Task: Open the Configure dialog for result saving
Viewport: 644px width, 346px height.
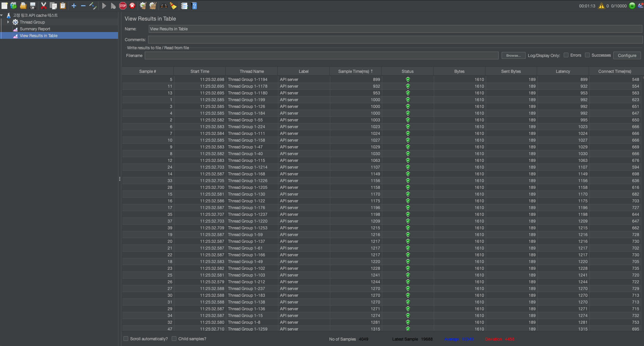Action: tap(626, 55)
